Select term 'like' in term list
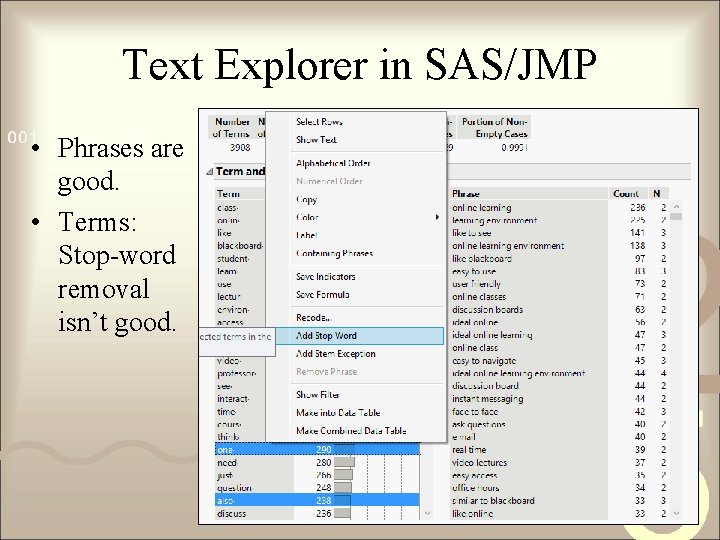The width and height of the screenshot is (720, 540). click(x=224, y=233)
